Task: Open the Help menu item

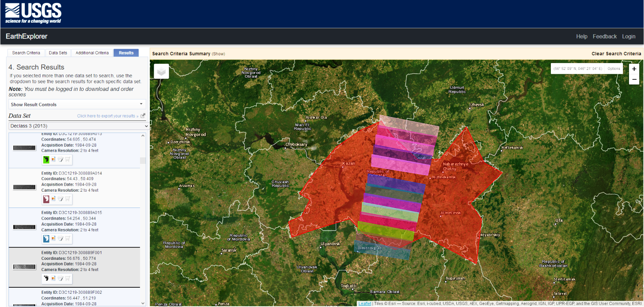Action: click(x=582, y=36)
